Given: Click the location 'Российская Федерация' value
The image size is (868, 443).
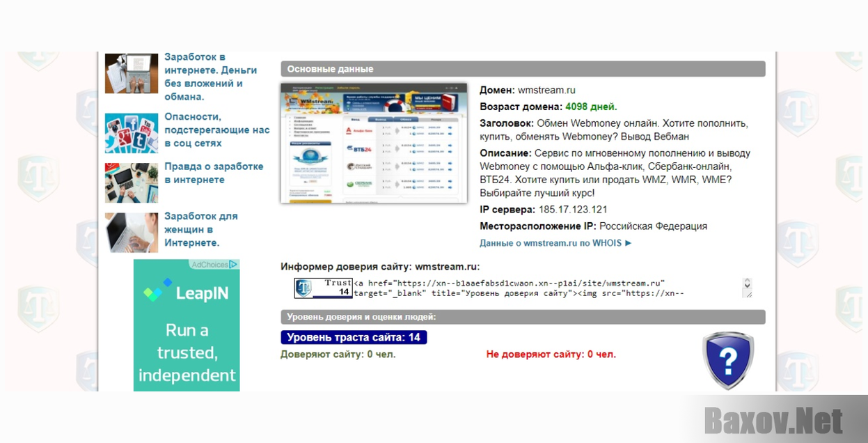Looking at the screenshot, I should coord(653,226).
